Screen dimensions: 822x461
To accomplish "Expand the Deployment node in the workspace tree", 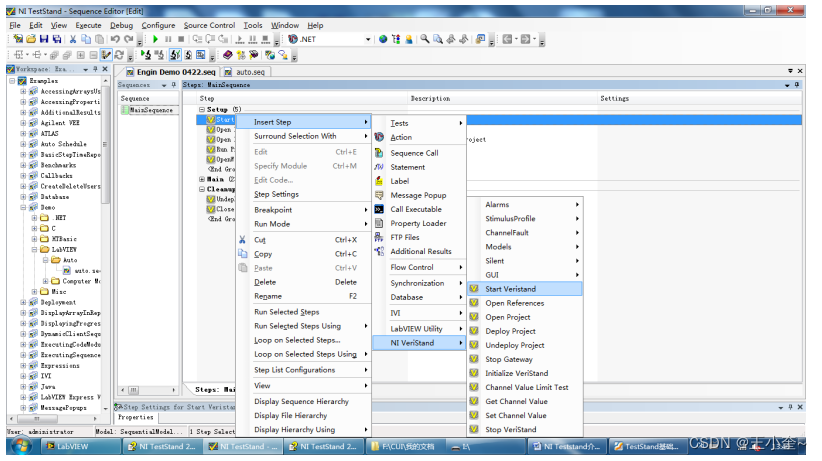I will coord(23,302).
